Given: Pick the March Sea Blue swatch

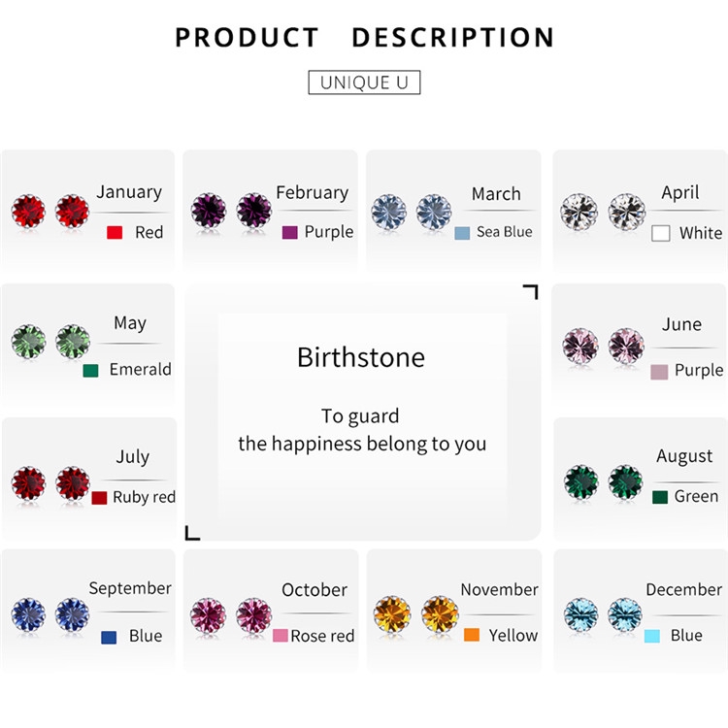Looking at the screenshot, I should click(x=462, y=233).
